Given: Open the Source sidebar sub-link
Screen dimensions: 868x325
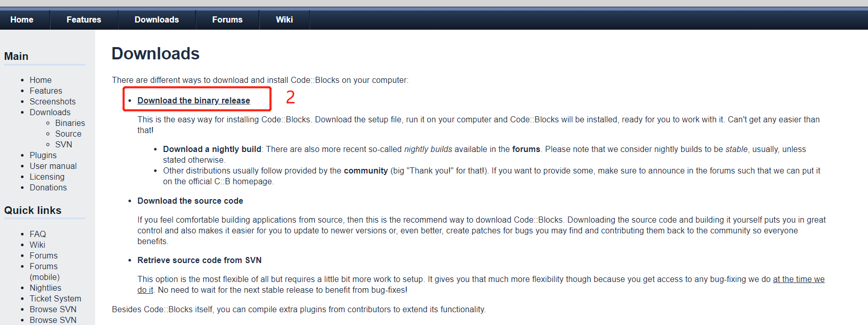Looking at the screenshot, I should [x=68, y=134].
